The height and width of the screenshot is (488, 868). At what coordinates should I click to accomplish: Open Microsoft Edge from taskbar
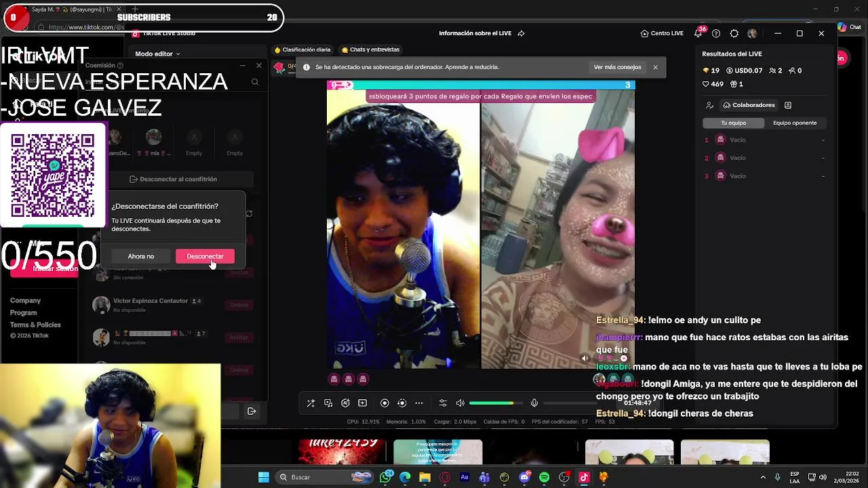click(x=405, y=477)
